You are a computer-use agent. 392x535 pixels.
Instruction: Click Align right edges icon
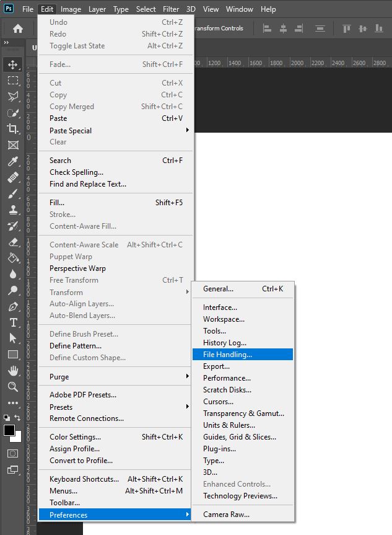pyautogui.click(x=298, y=29)
